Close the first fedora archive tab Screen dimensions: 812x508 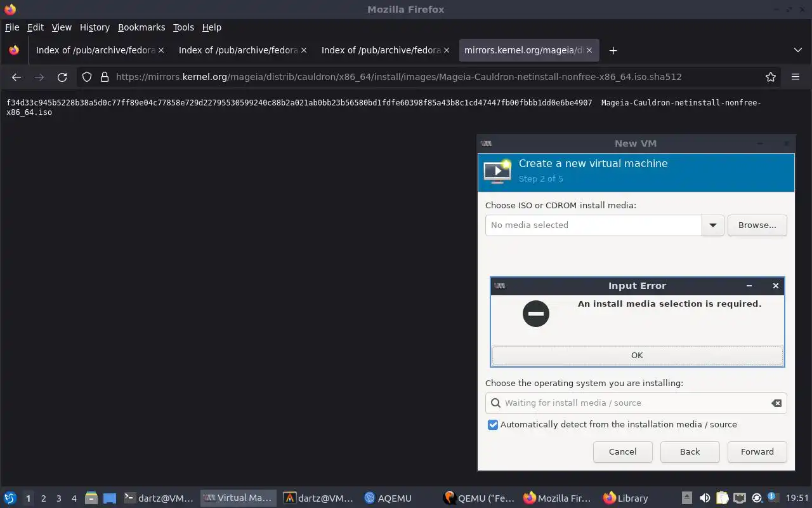pos(160,50)
